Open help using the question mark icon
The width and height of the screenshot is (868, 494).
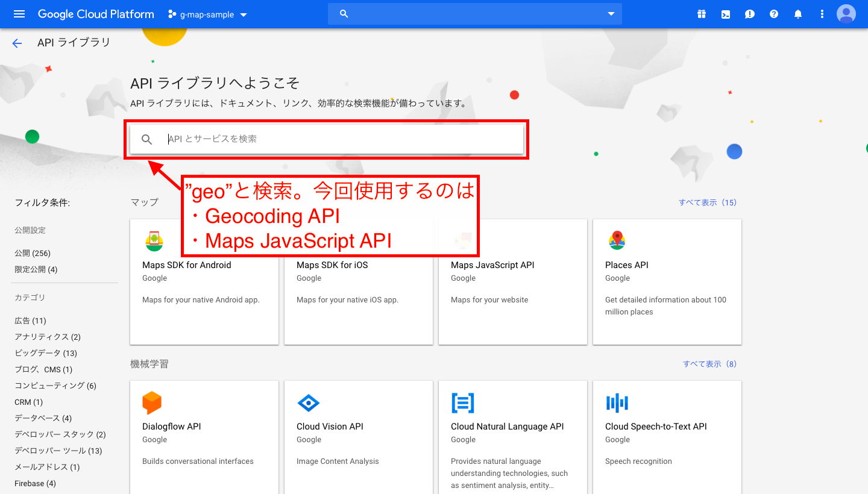[x=774, y=13]
